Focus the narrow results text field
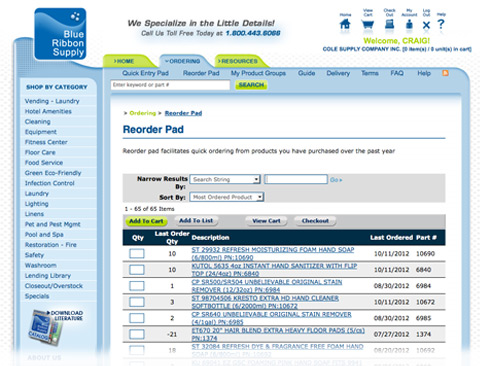Viewport: 480px width, 366px height. click(296, 179)
